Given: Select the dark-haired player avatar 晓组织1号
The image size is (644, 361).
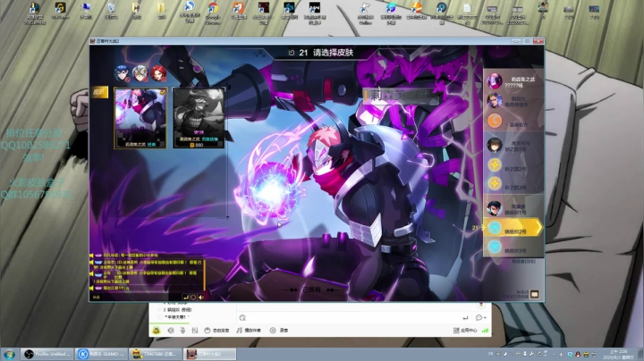Looking at the screenshot, I should click(495, 208).
